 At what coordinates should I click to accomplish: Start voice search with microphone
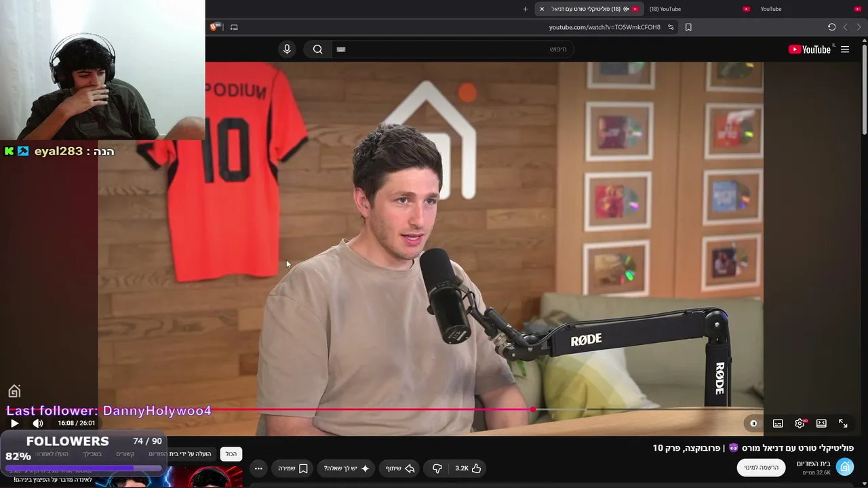click(x=287, y=49)
